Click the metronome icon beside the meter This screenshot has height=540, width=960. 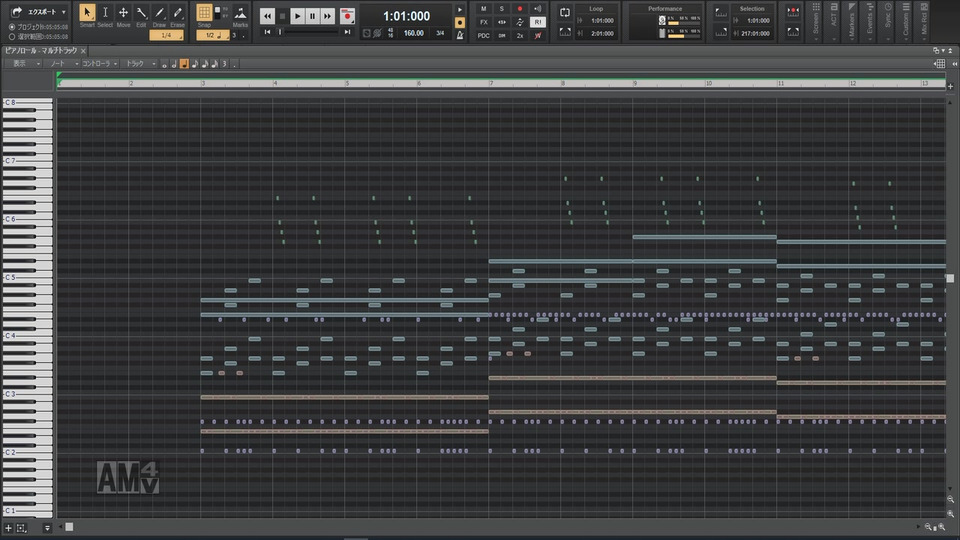pos(460,35)
